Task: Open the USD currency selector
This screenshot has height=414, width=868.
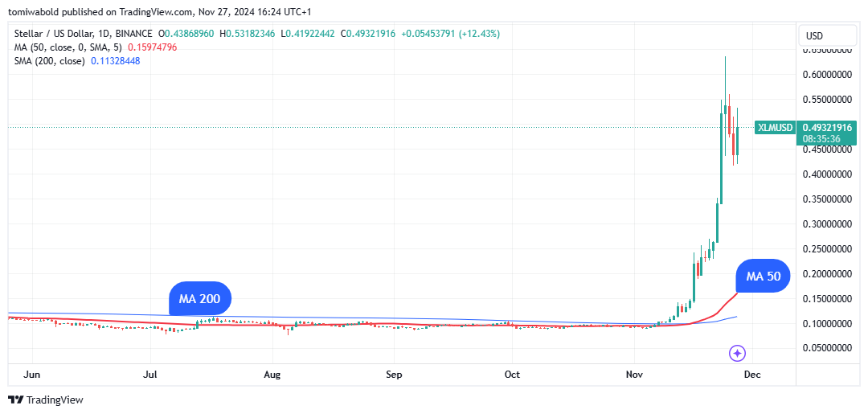Action: coord(826,36)
